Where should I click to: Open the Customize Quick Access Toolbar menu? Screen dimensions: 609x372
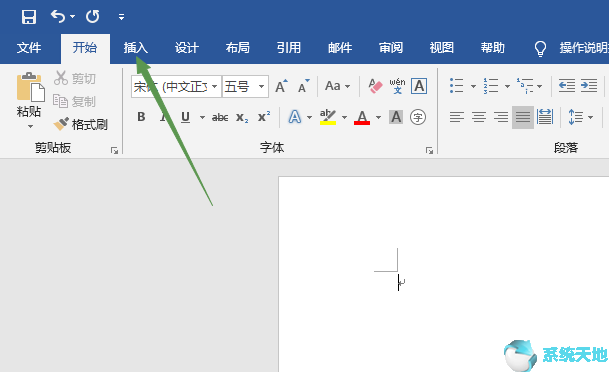click(121, 17)
